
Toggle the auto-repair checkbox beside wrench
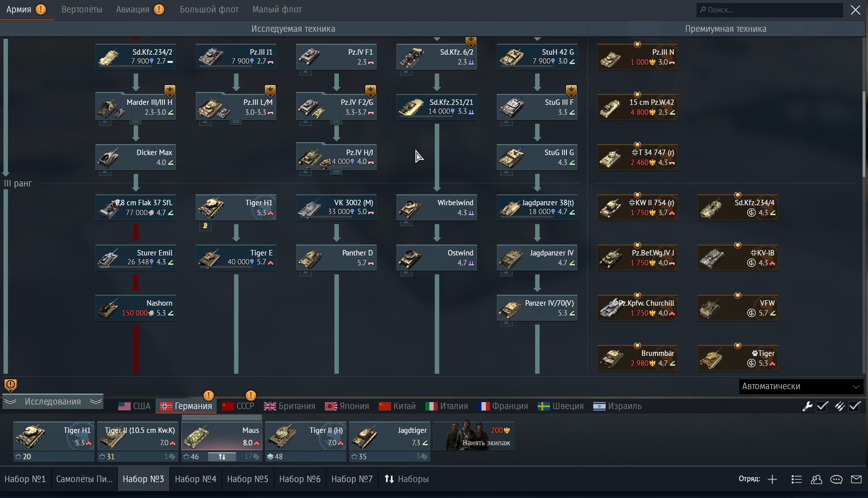(x=822, y=406)
